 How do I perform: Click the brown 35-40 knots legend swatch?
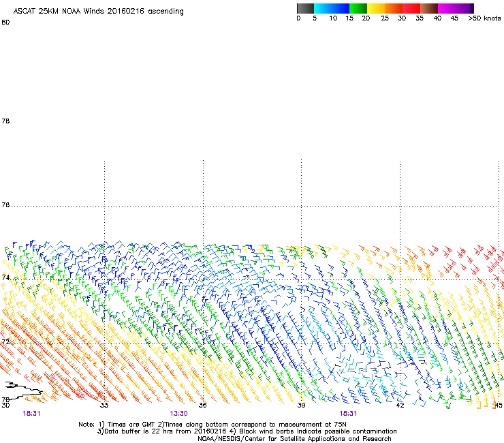point(429,8)
